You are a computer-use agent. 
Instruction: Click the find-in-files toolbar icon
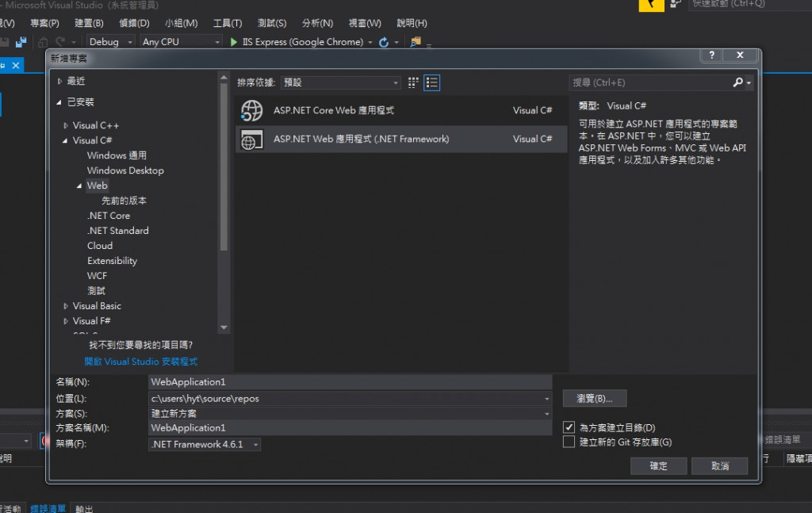tap(416, 42)
